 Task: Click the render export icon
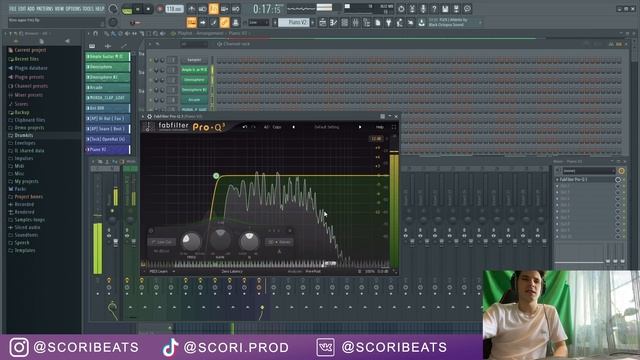456,9
